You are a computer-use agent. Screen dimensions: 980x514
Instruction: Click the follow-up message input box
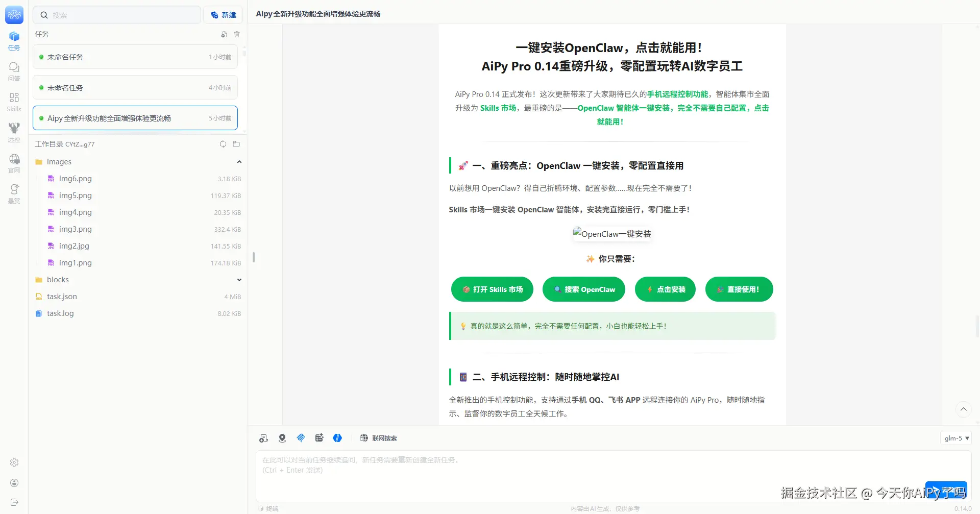(613, 476)
